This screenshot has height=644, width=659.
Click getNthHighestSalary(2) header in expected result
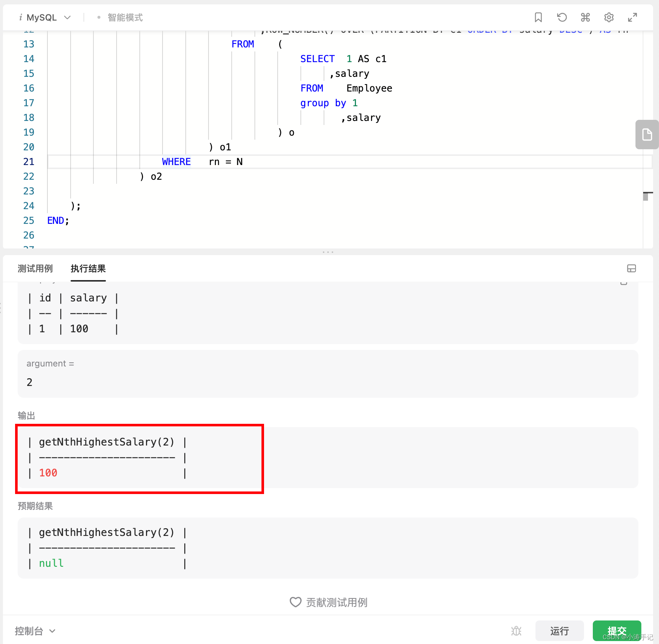(107, 532)
